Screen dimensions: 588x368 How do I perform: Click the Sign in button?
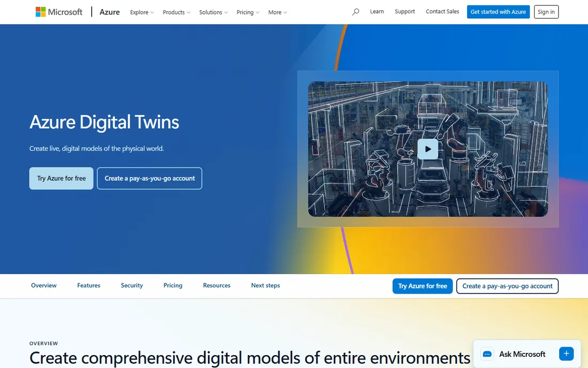[546, 12]
